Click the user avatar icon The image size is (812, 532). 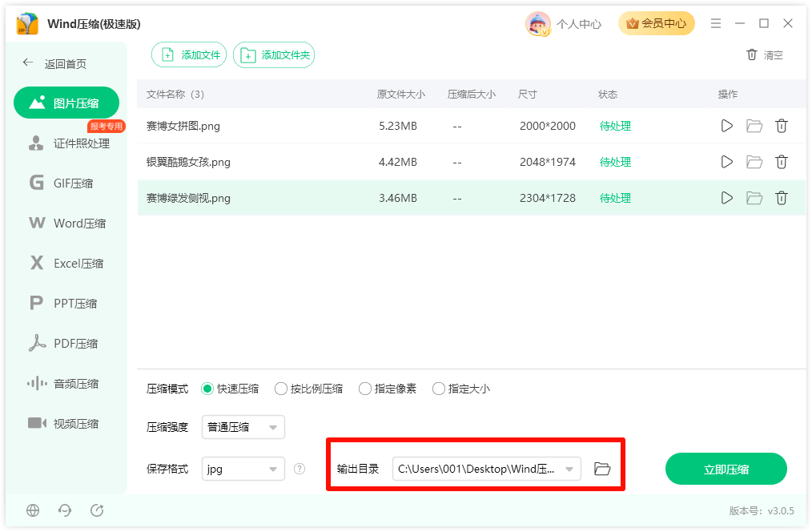pos(538,24)
